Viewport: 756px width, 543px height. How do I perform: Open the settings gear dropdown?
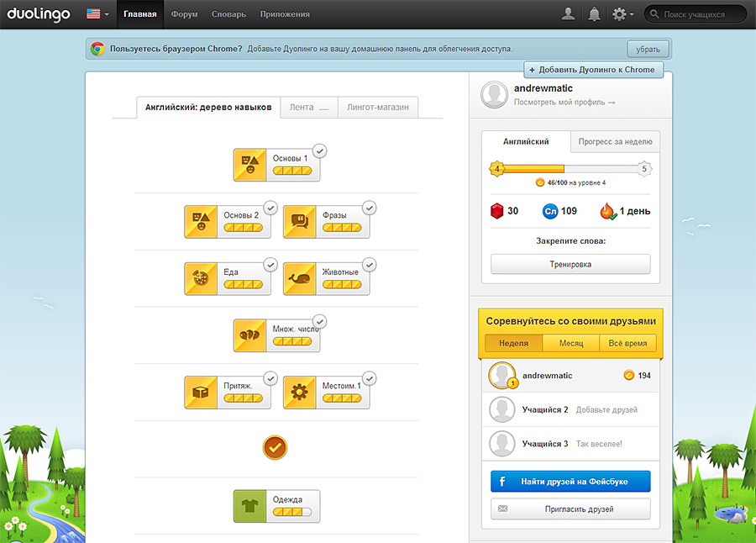[622, 14]
